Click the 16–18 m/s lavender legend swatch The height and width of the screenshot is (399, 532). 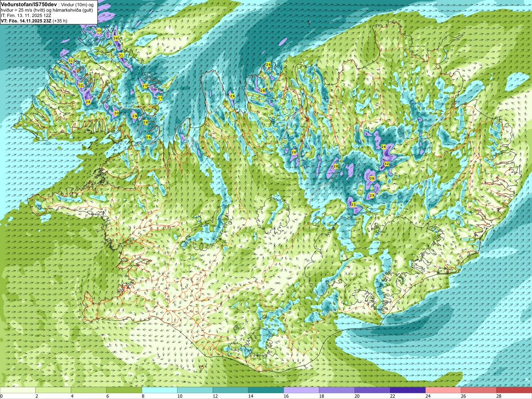coord(301,390)
